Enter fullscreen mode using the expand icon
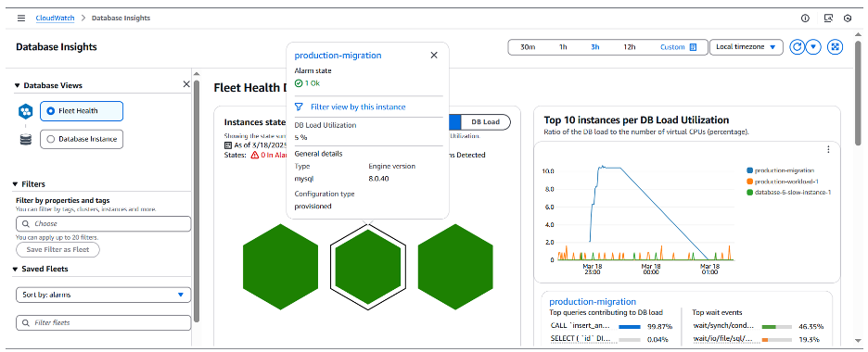The image size is (868, 352). point(835,47)
